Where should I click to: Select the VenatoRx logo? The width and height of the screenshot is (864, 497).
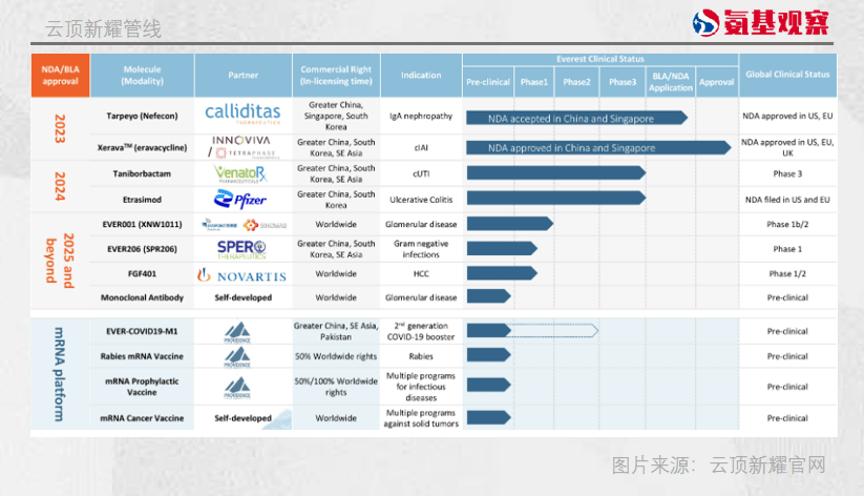point(242,175)
